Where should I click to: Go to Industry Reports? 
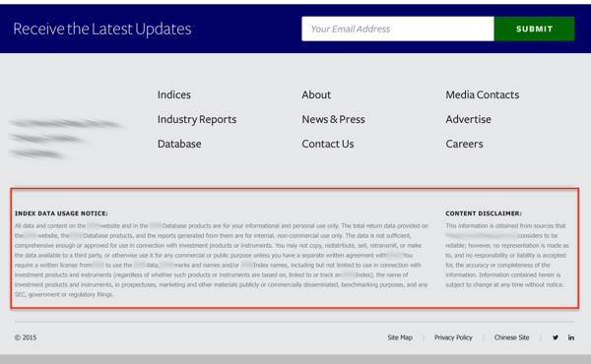point(197,119)
